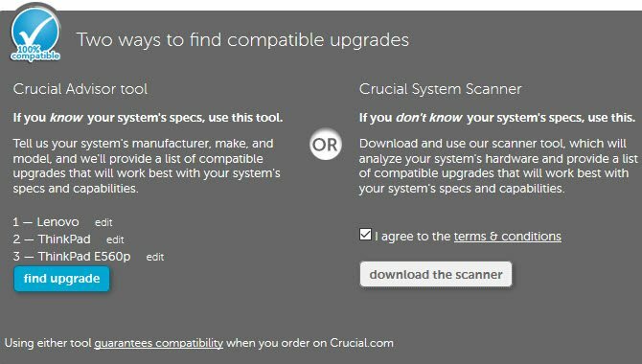Screen dimensions: 642x364
Task: Click the Crucial Advisor tool heading
Action: 80,89
